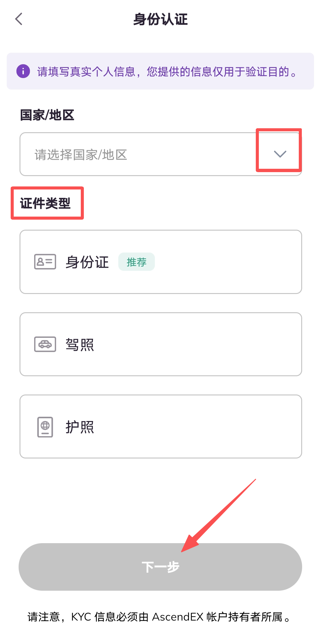Click the car icon for driver's license
The image size is (325, 644).
(45, 344)
